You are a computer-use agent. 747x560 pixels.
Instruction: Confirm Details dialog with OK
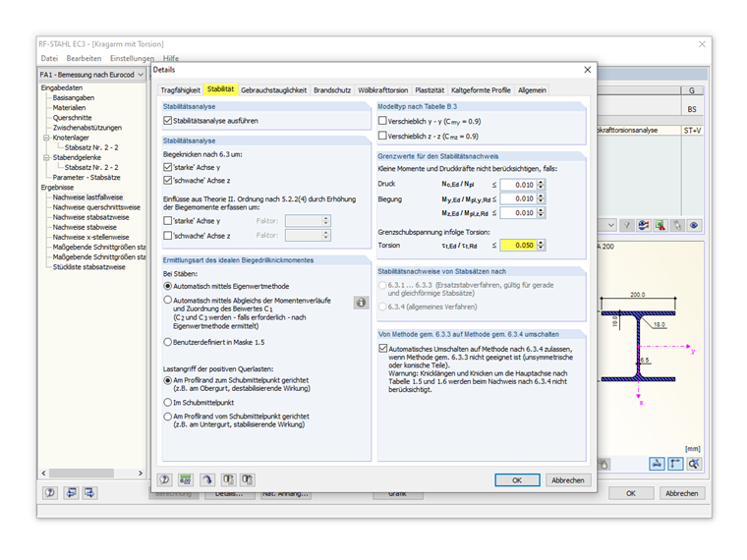517,480
